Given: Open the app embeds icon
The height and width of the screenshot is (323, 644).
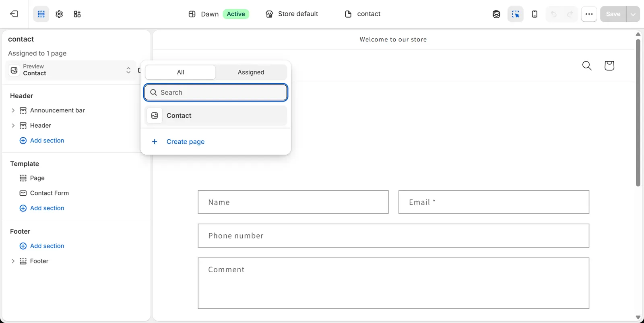Looking at the screenshot, I should 77,14.
